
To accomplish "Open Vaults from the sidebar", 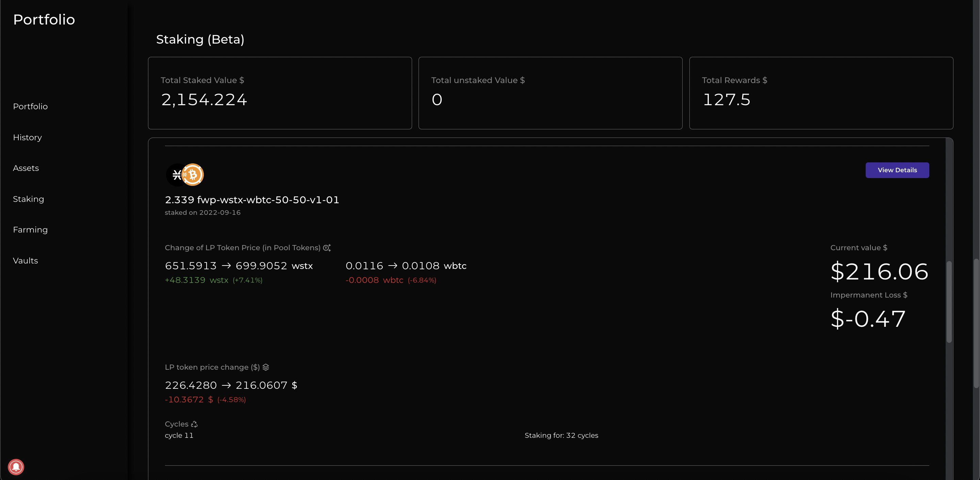I will pyautogui.click(x=26, y=261).
